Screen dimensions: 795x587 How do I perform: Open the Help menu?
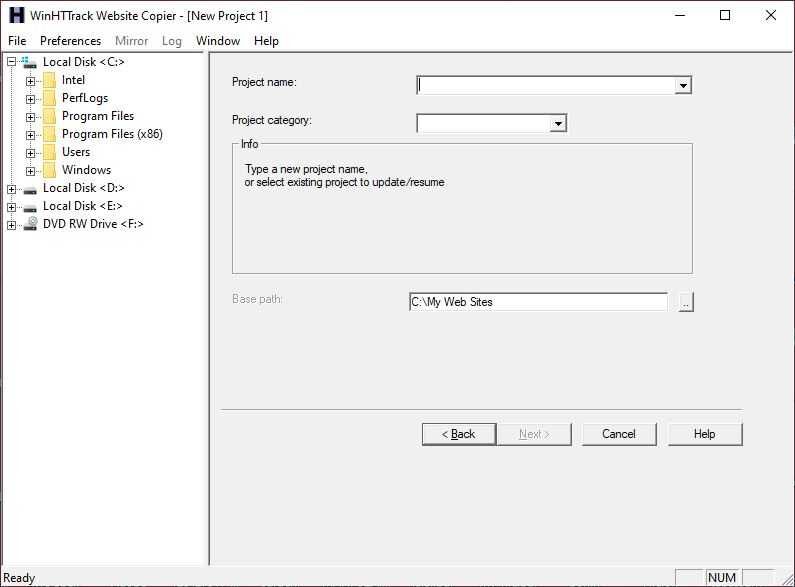pos(266,41)
